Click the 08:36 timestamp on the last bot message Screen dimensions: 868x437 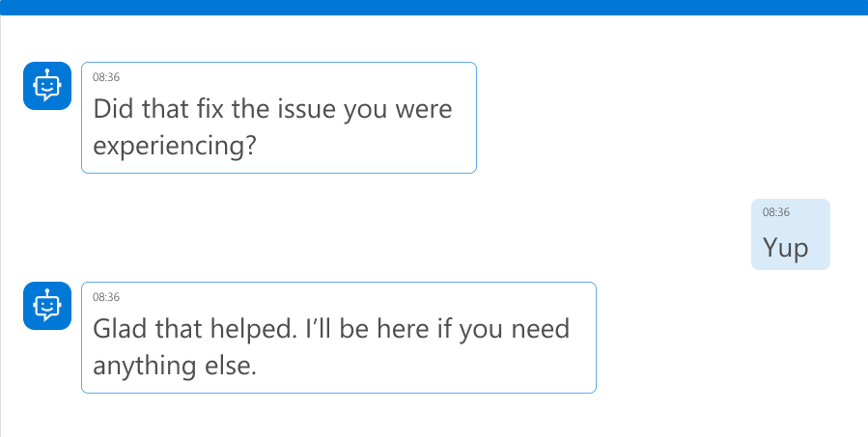pos(106,297)
